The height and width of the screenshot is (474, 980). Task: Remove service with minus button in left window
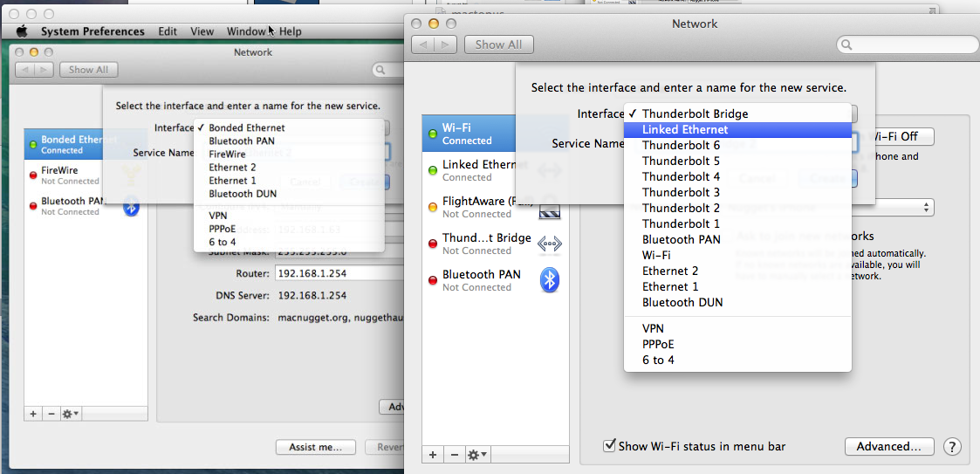(x=51, y=414)
